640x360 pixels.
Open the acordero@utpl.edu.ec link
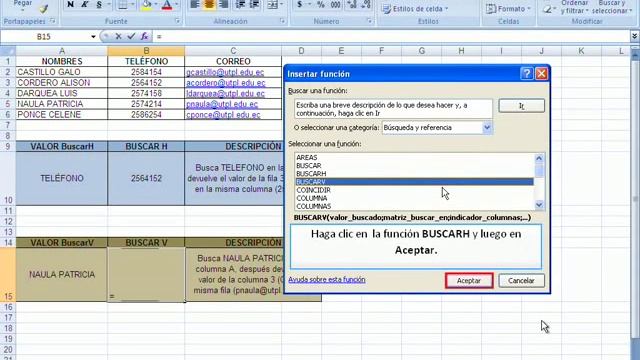click(x=226, y=83)
